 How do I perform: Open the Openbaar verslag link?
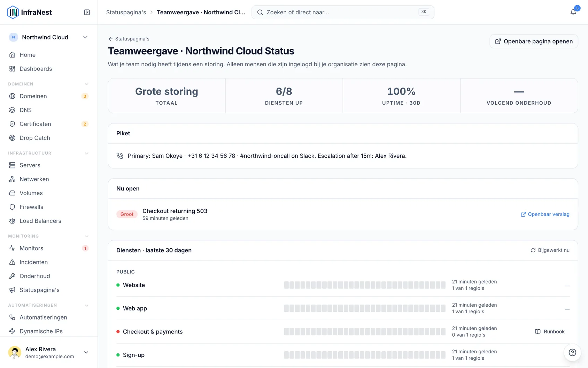coord(545,214)
